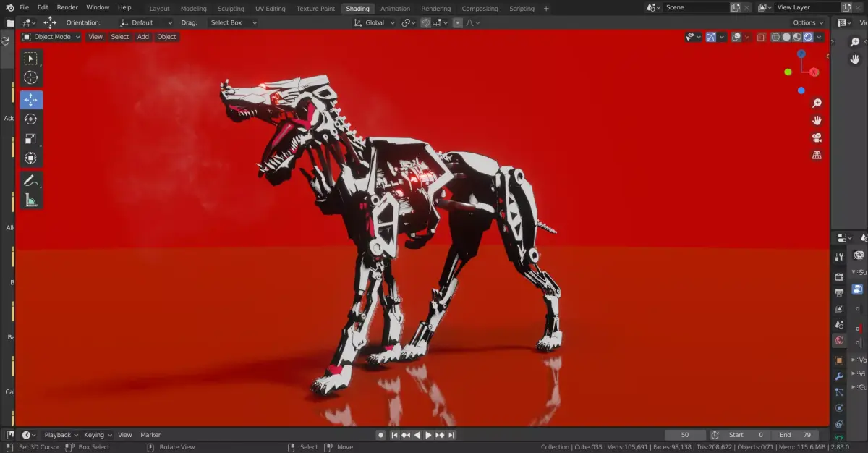The width and height of the screenshot is (868, 453).
Task: Switch to solid shading
Action: [786, 37]
